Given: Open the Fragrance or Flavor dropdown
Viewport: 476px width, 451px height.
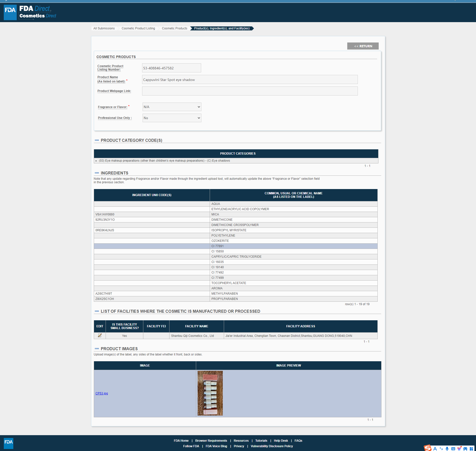Looking at the screenshot, I should (172, 107).
